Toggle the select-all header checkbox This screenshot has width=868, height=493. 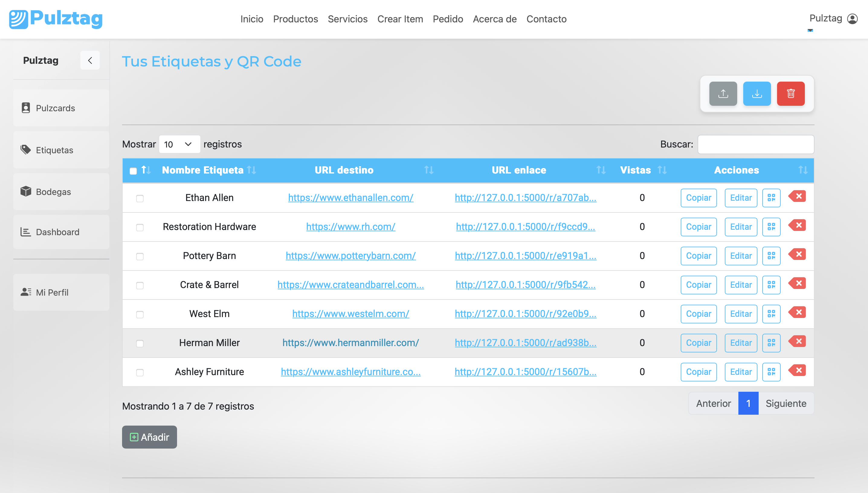coord(133,171)
